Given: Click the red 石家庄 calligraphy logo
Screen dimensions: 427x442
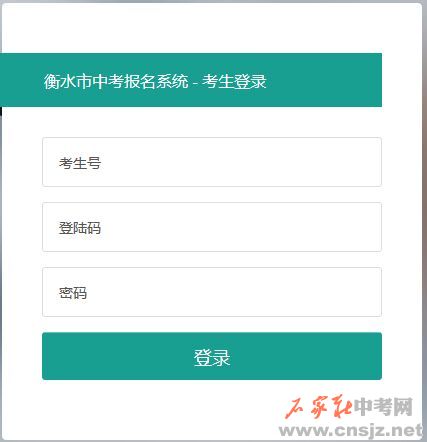Looking at the screenshot, I should (318, 407).
